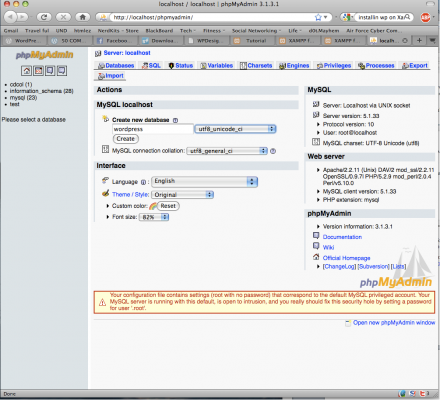Open the Processes tab
Viewport: 440px width, 400px height.
(376, 66)
